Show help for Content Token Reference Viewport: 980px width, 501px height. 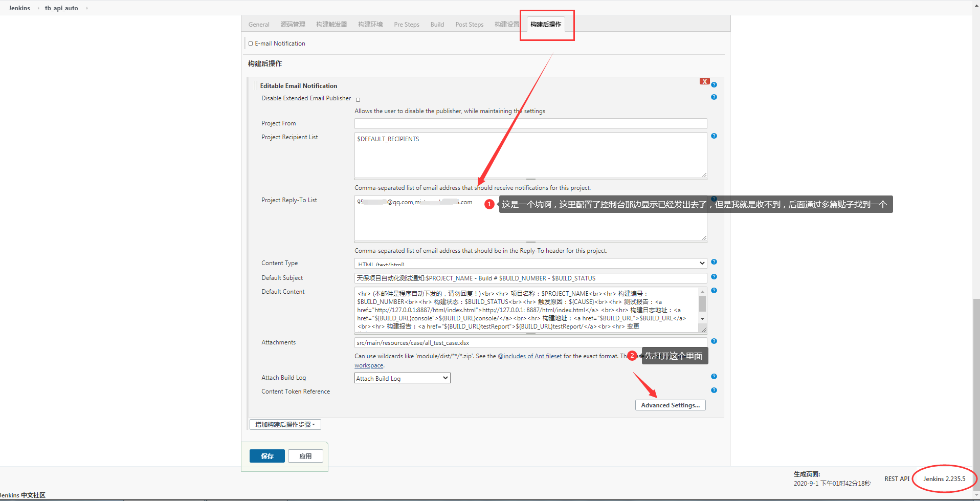714,390
